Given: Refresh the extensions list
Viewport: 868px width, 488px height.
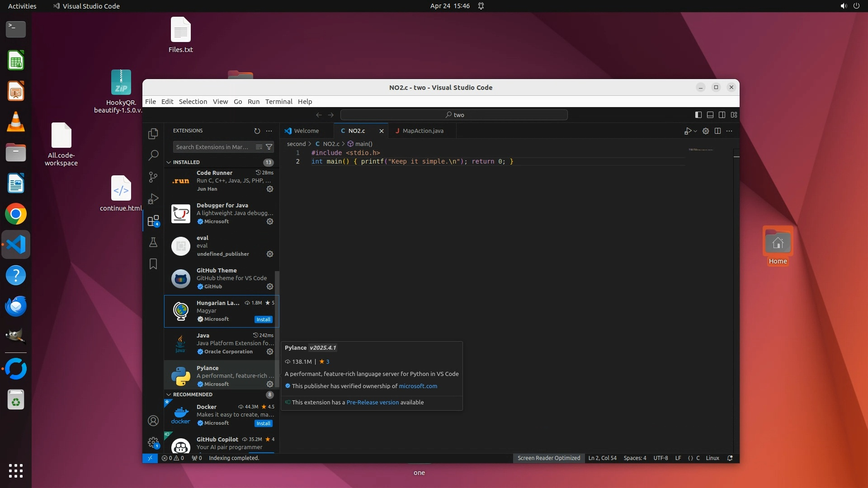Looking at the screenshot, I should click(257, 131).
